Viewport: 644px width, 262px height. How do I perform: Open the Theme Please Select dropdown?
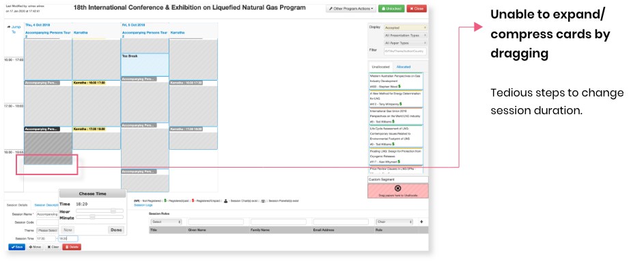tap(47, 231)
